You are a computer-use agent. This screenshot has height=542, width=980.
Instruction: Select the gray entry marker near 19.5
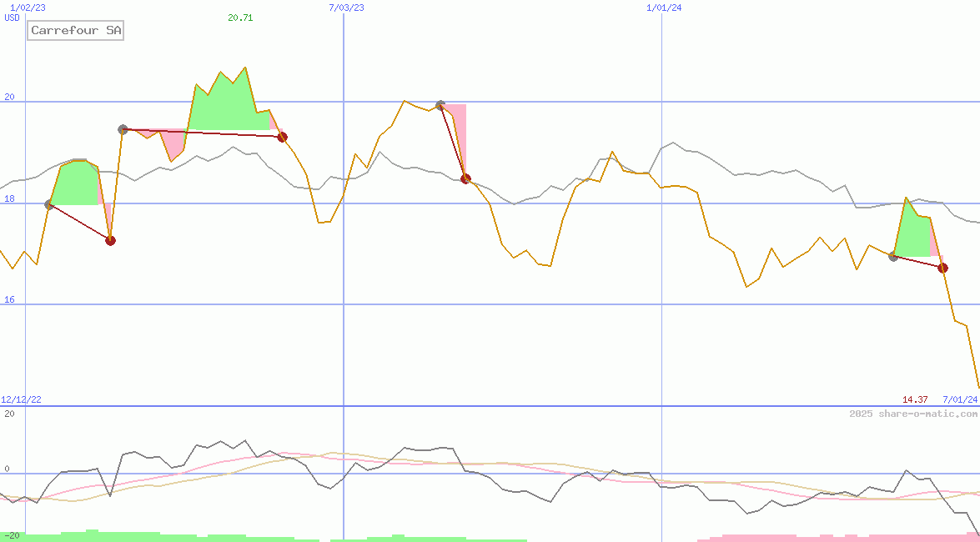coord(123,129)
